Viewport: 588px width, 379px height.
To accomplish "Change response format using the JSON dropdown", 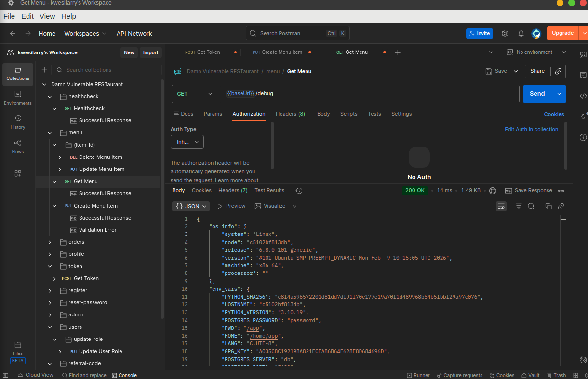I will 191,206.
